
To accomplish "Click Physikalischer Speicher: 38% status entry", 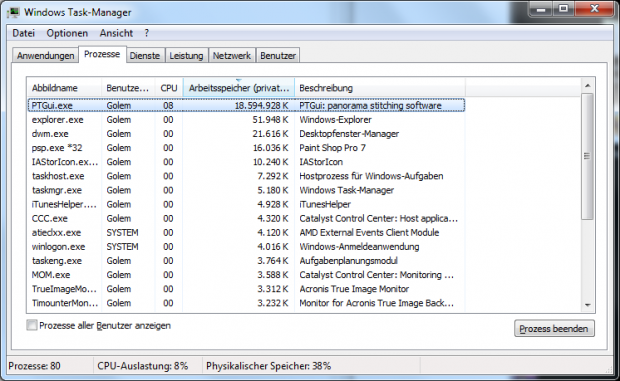I will tap(268, 366).
